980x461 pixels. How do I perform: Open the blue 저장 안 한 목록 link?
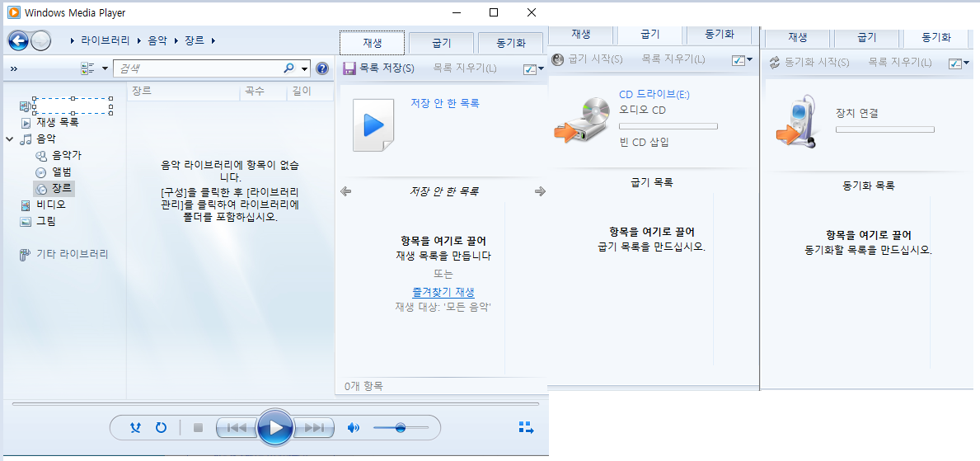(x=445, y=103)
